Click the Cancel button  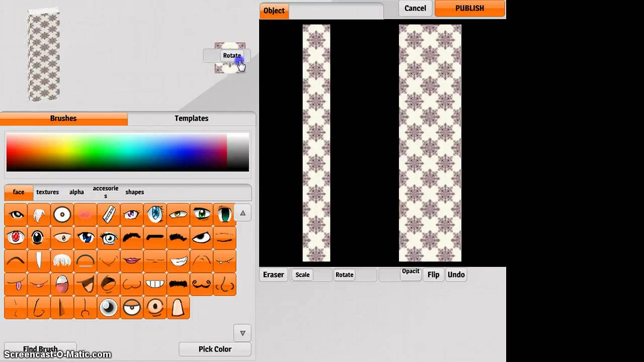(415, 8)
